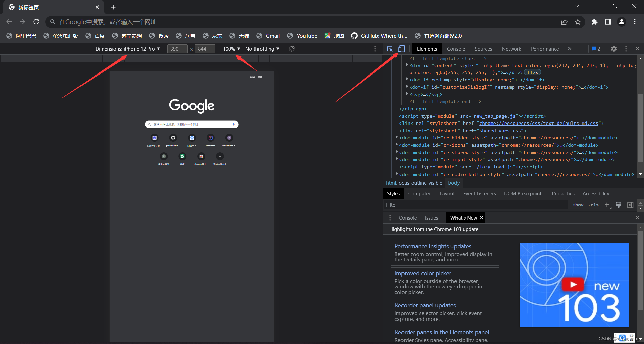Screen dimensions: 644x344
Task: Open the Extensions puzzle icon
Action: 594,22
